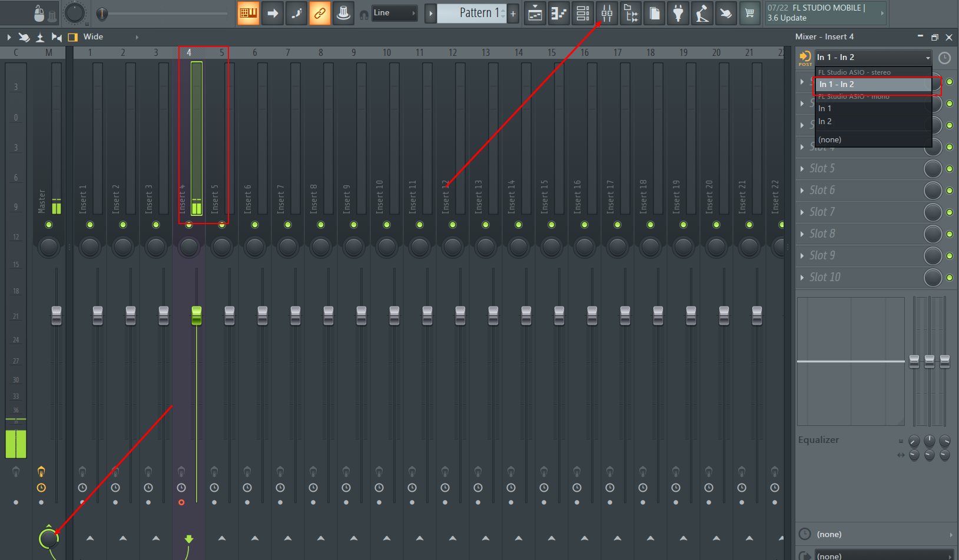
Task: Click Insert 4 to Master send knob
Action: coord(49,538)
